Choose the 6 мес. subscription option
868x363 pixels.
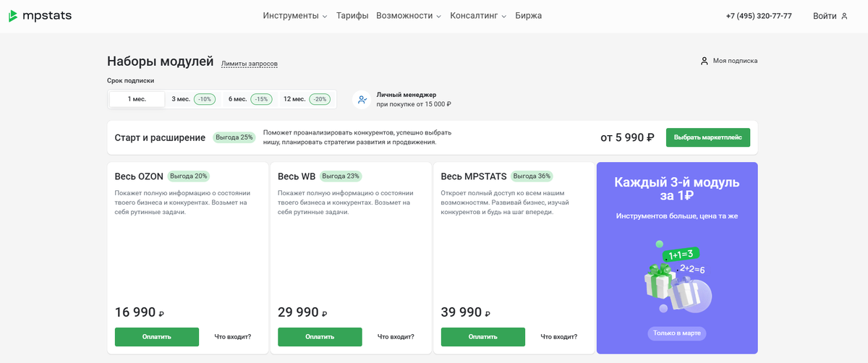point(249,99)
